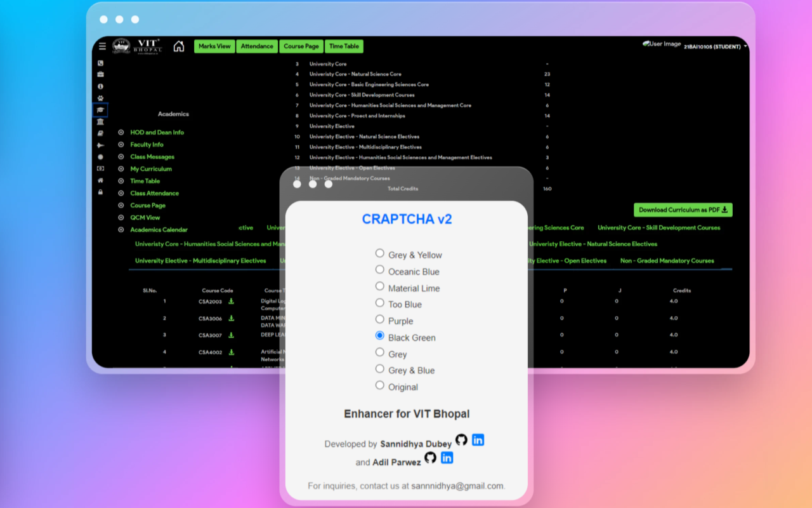Click the info icon in the sidebar
Screen dimensions: 812x508
(100, 86)
